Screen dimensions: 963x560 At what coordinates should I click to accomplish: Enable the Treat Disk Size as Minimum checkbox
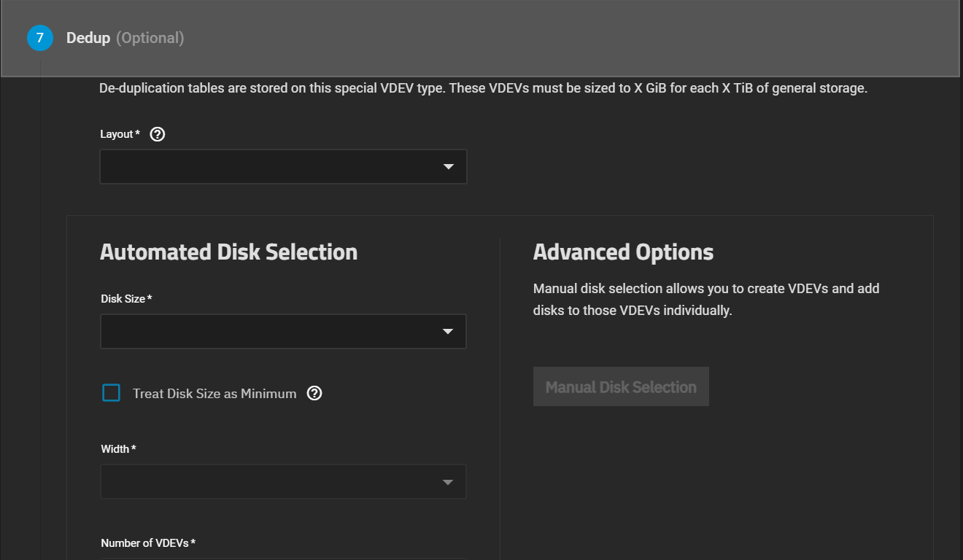[x=112, y=394]
